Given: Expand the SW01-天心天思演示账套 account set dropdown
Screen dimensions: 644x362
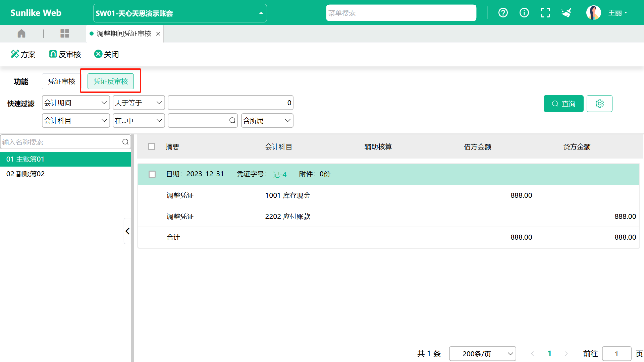Looking at the screenshot, I should [x=180, y=13].
